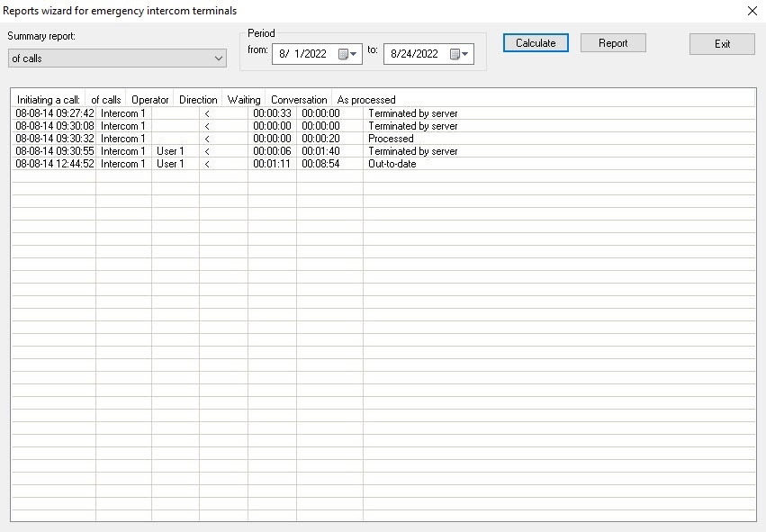The height and width of the screenshot is (532, 766).
Task: Open the 'from' date calendar picker icon
Action: [x=347, y=54]
